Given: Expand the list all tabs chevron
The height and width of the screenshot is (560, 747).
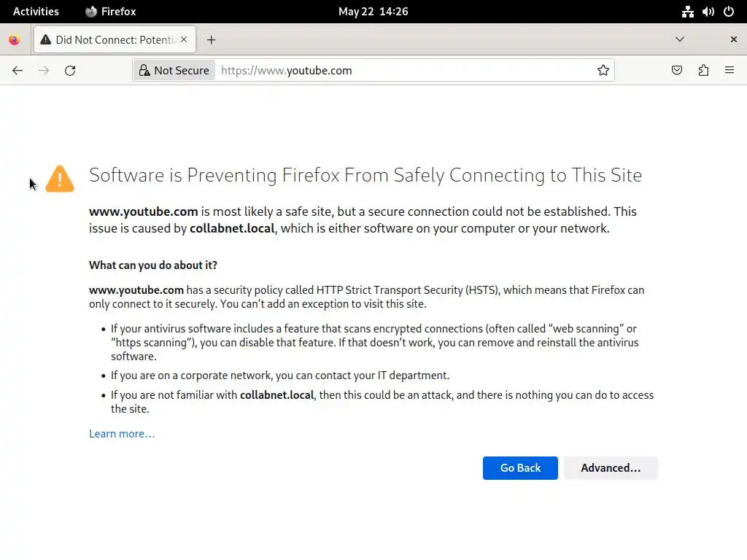Looking at the screenshot, I should click(680, 39).
